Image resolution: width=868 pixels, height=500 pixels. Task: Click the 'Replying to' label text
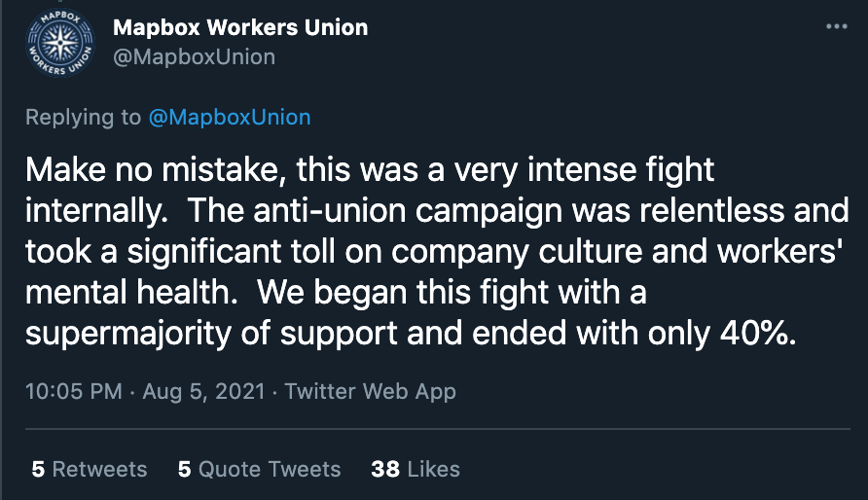[83, 118]
